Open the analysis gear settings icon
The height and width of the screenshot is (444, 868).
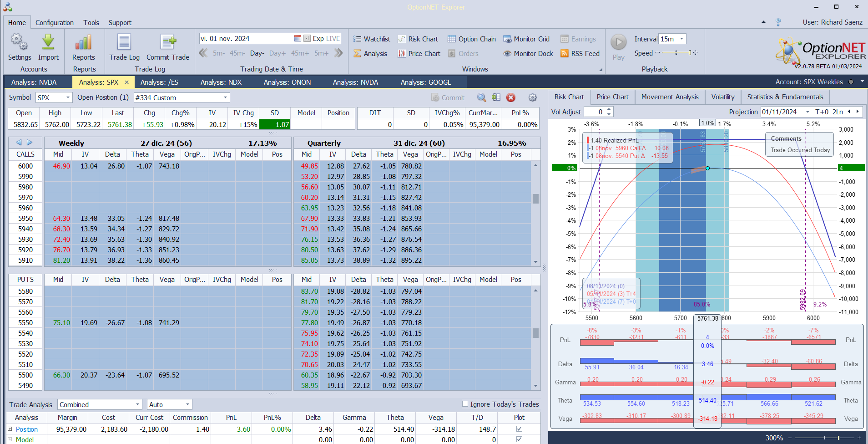point(533,97)
